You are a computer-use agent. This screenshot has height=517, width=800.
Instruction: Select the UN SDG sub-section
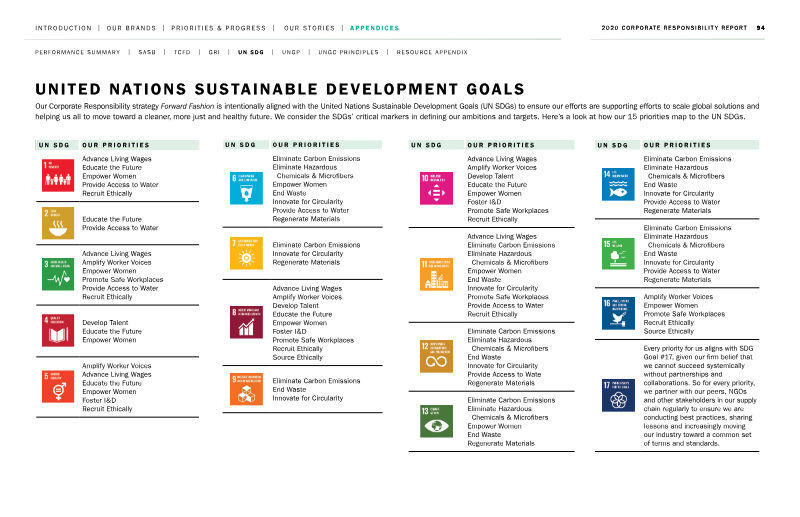click(x=251, y=52)
